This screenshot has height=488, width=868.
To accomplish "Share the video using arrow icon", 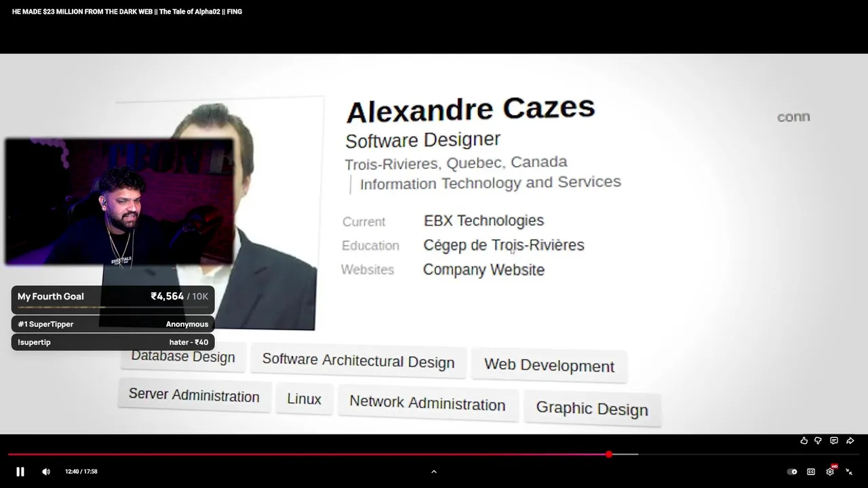I will 850,441.
